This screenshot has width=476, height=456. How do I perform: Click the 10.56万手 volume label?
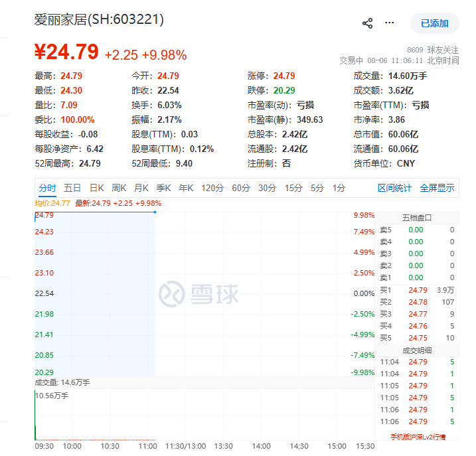click(52, 396)
